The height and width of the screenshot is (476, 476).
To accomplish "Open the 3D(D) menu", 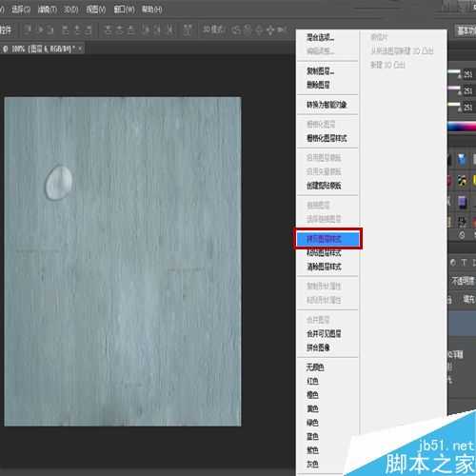I will click(70, 10).
